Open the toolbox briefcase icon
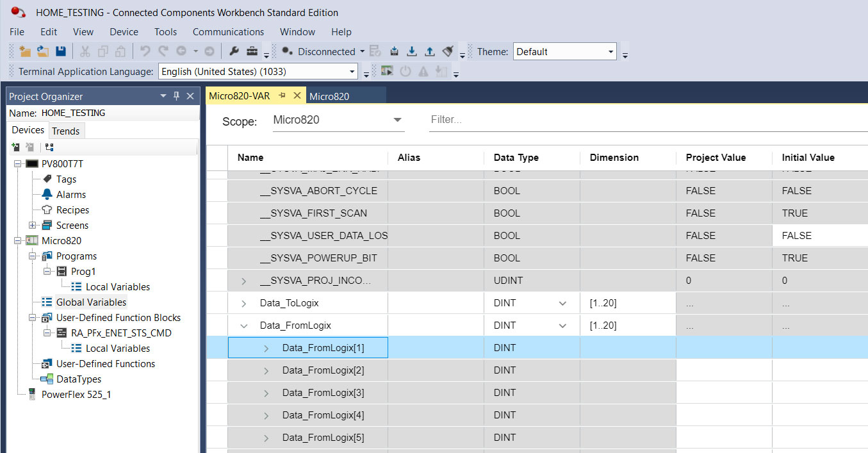This screenshot has width=868, height=453. tap(252, 51)
